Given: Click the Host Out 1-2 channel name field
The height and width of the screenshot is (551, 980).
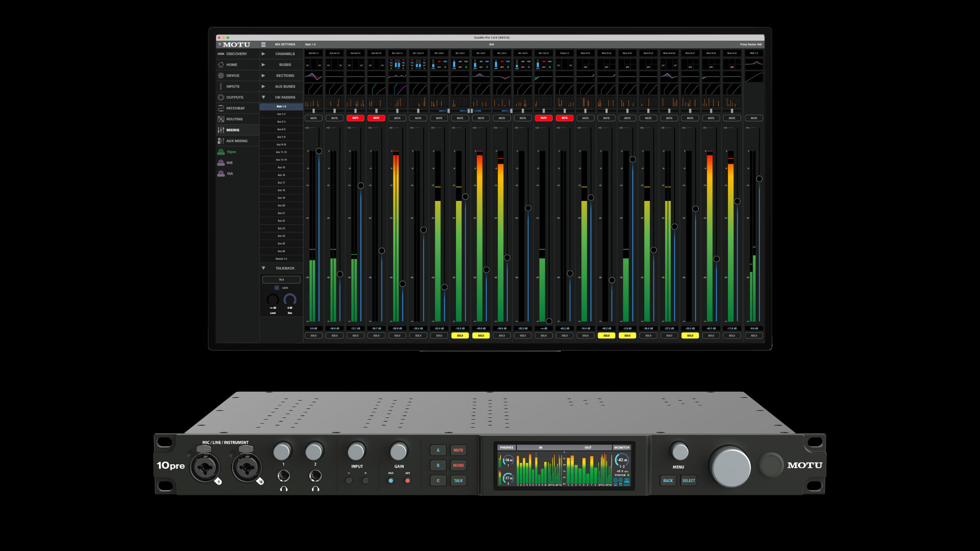Looking at the screenshot, I should click(313, 53).
